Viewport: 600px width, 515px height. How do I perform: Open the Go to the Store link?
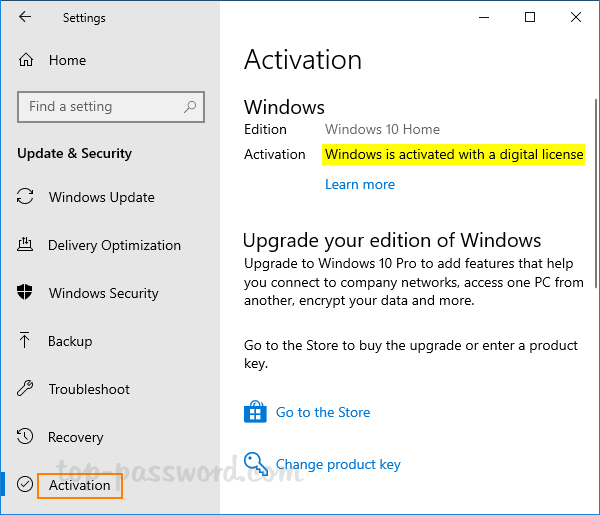coord(323,412)
